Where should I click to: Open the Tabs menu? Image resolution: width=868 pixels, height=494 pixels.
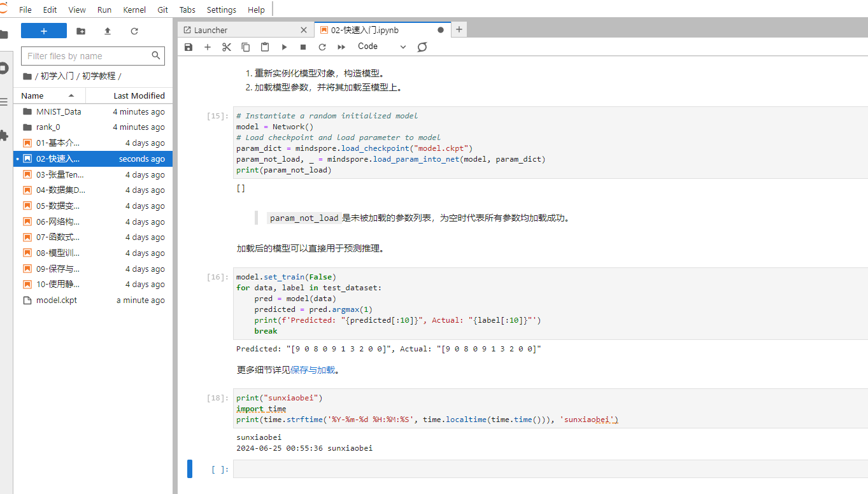pos(187,10)
